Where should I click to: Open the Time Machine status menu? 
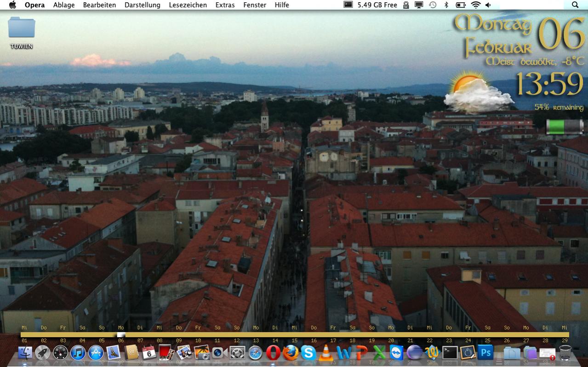coord(433,5)
